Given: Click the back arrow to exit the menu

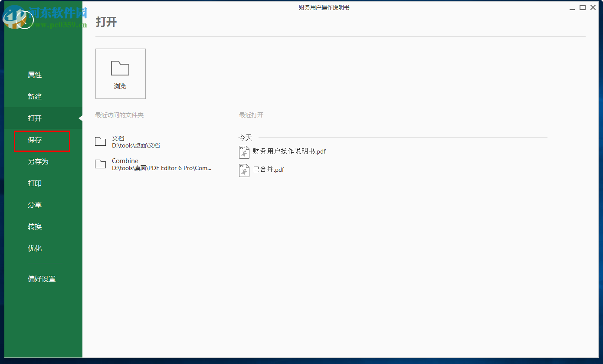Looking at the screenshot, I should click(x=20, y=20).
